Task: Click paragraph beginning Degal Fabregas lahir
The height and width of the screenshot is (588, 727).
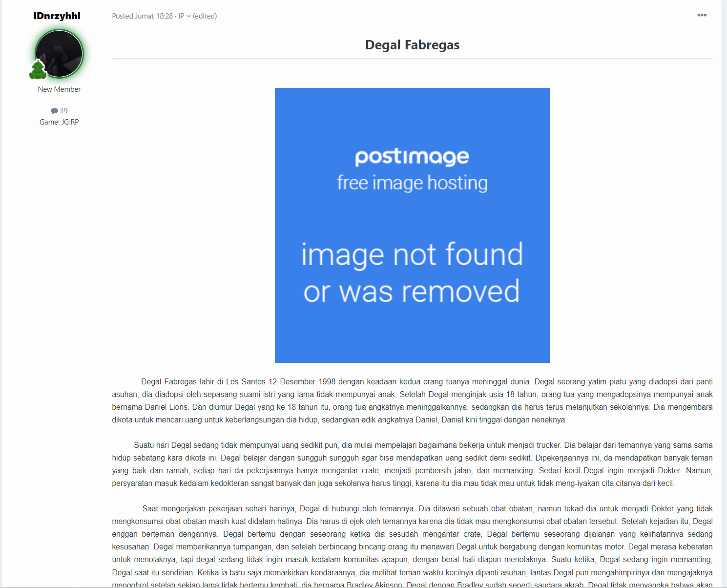Action: click(x=412, y=400)
